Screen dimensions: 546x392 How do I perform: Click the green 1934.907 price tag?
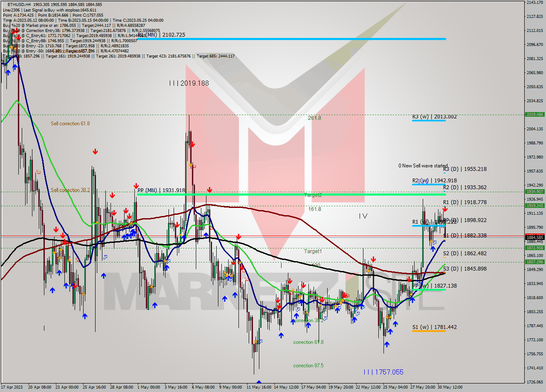pos(535,192)
